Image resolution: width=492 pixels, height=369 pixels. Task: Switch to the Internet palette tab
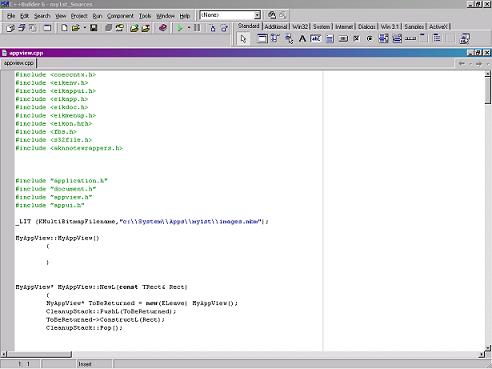[x=344, y=27]
